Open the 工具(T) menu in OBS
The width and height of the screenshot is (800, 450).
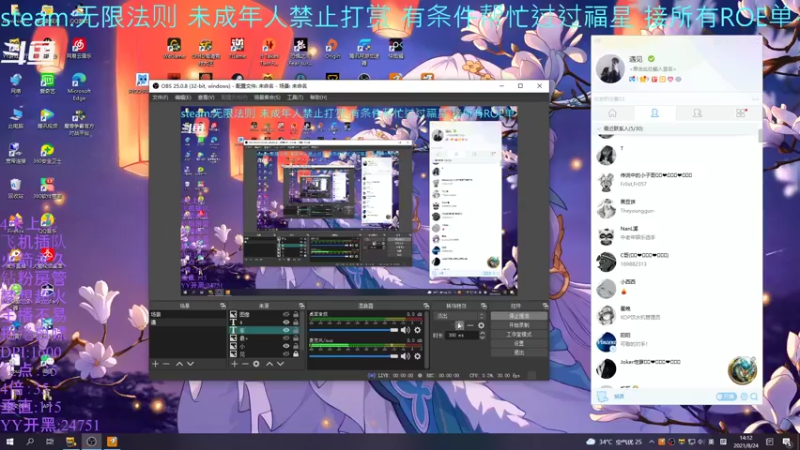pyautogui.click(x=295, y=97)
